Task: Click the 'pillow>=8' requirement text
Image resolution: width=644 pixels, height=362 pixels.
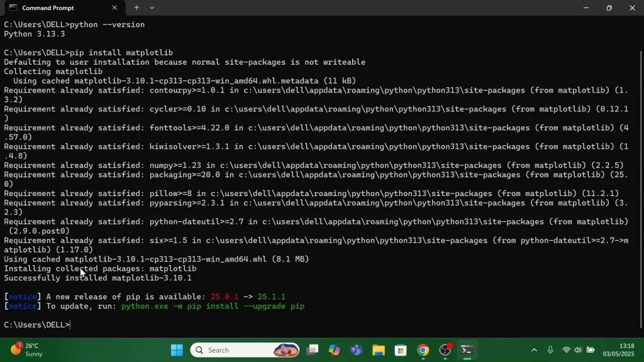Action: (170, 194)
